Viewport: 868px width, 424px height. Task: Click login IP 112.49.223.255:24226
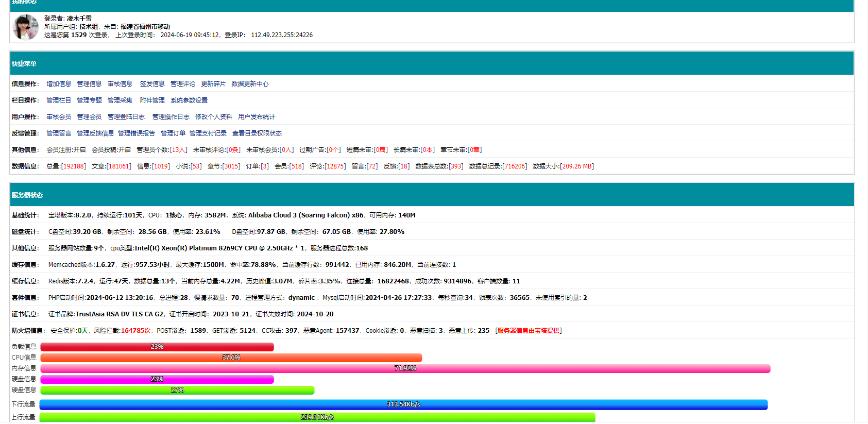pyautogui.click(x=282, y=35)
